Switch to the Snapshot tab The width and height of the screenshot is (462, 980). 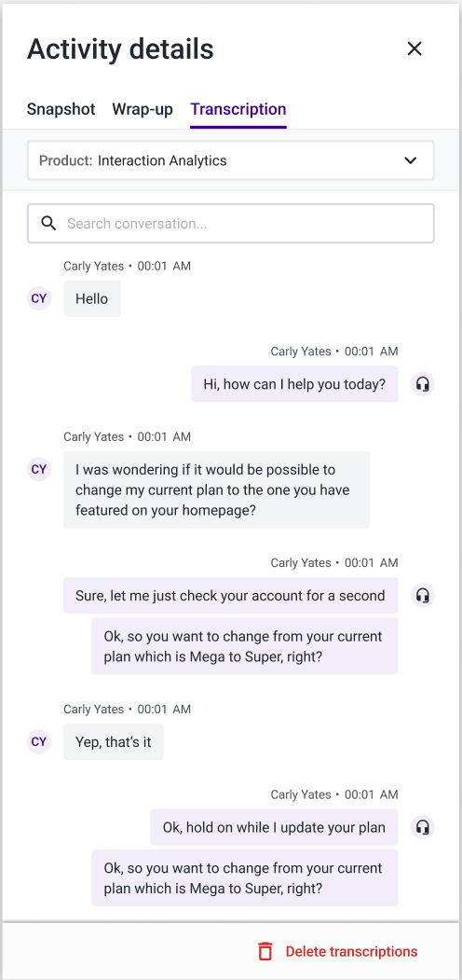coord(61,109)
